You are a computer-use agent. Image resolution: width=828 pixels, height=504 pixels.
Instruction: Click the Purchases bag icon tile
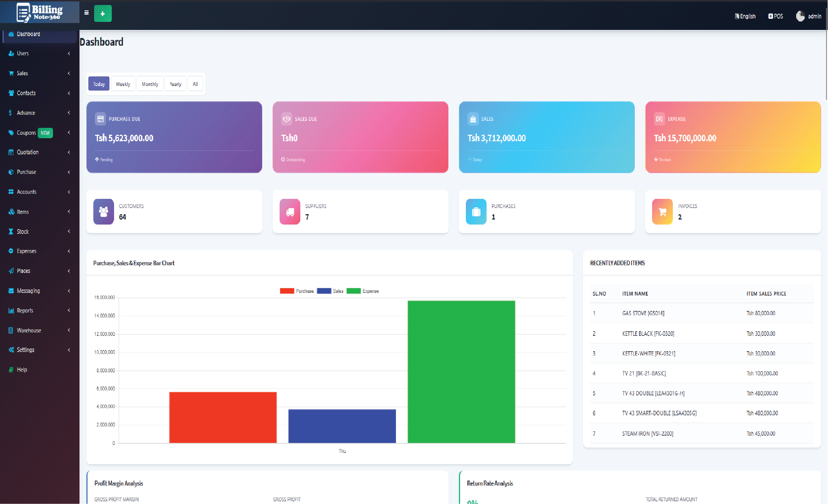point(476,212)
